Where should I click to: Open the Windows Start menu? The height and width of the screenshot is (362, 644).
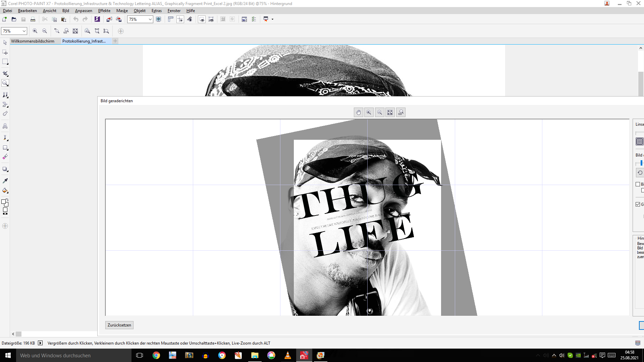click(x=8, y=355)
